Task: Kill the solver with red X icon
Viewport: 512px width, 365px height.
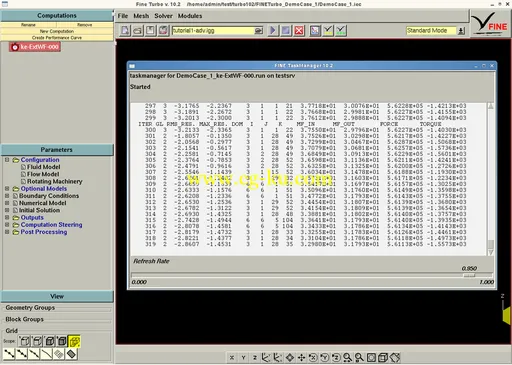Action: coord(299,31)
